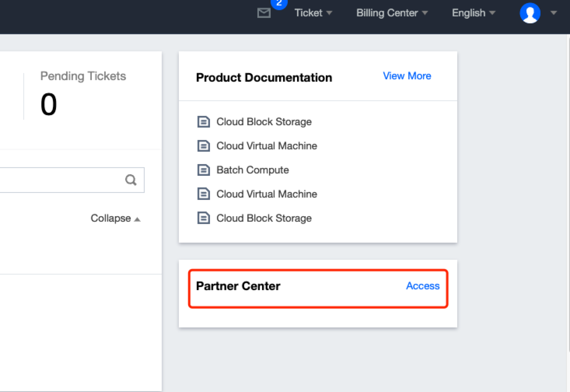Image resolution: width=570 pixels, height=392 pixels.
Task: Open the first Cloud Virtual Machine doc link
Action: pos(266,146)
